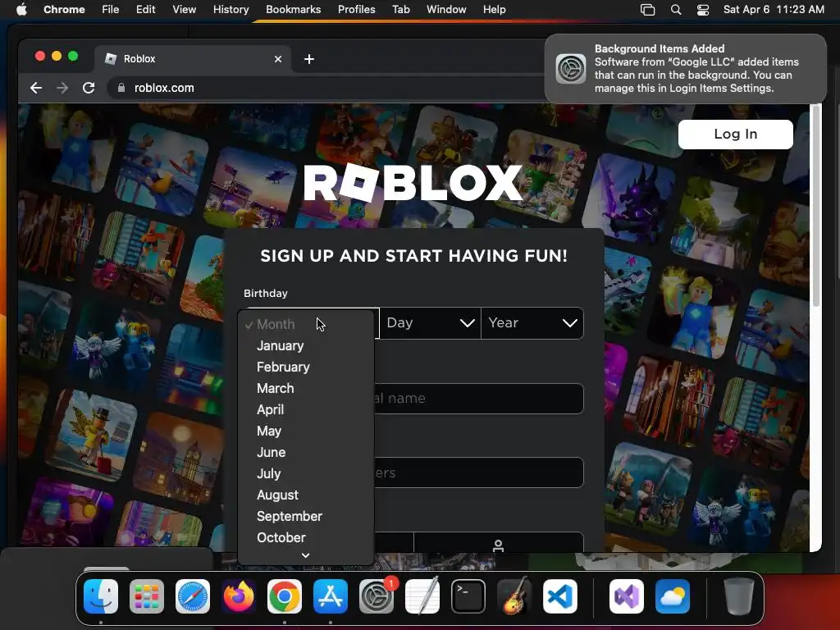Select February from month list
This screenshot has width=840, height=630.
pos(305,367)
